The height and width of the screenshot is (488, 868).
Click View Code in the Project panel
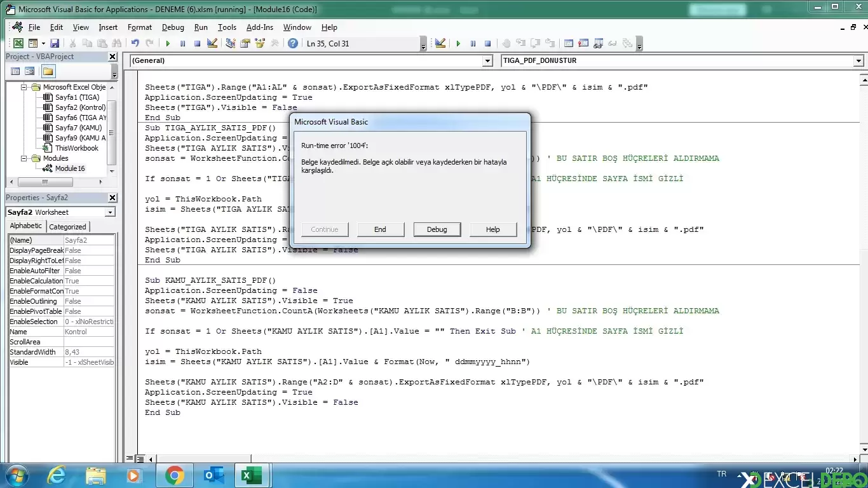pyautogui.click(x=15, y=71)
